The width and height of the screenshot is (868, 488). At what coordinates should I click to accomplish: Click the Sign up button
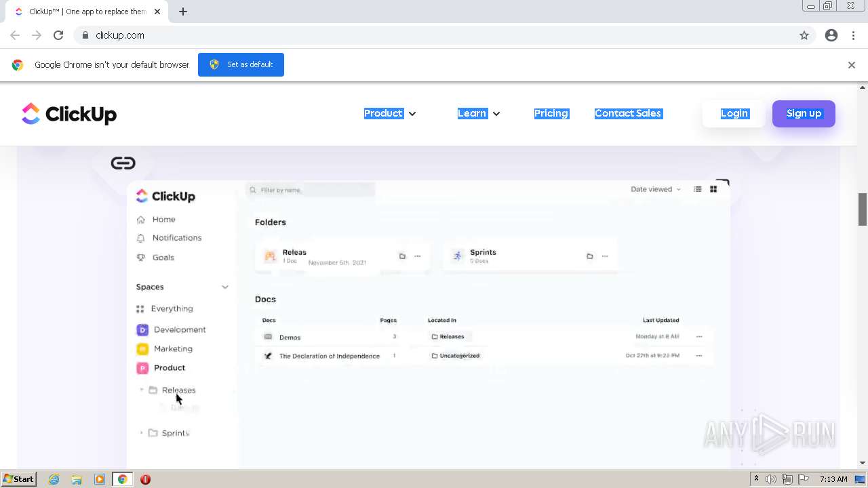[804, 113]
